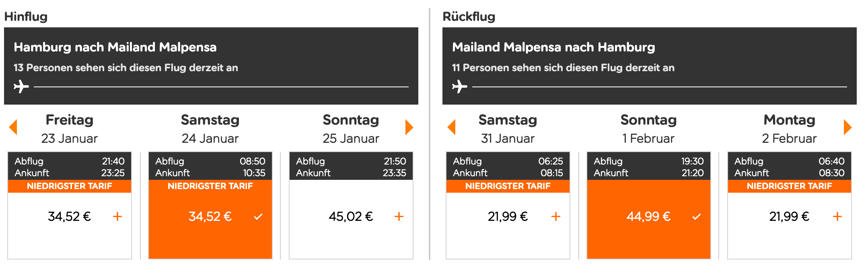Click plus icon on Sonntag 45,02 € fare

(399, 217)
